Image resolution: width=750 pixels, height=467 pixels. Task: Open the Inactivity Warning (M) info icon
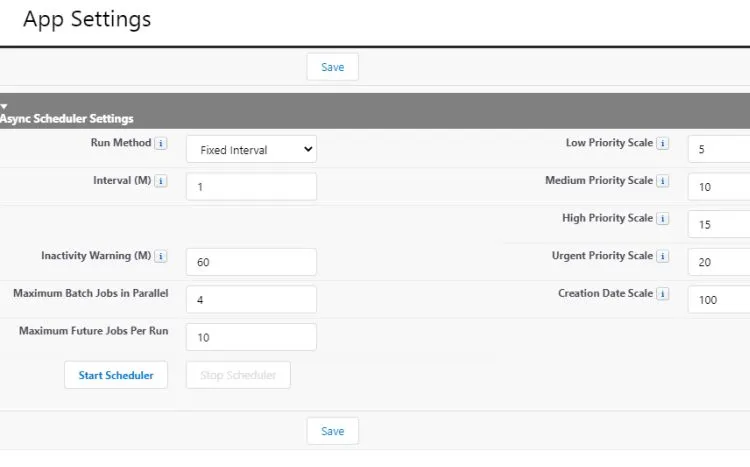coord(161,256)
